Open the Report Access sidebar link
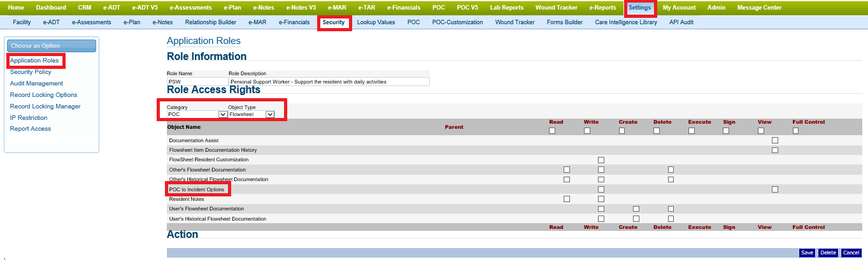 tap(31, 129)
